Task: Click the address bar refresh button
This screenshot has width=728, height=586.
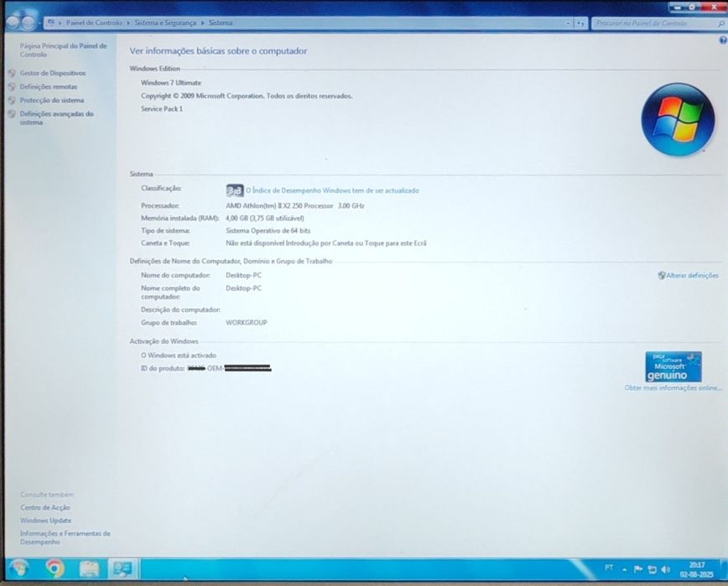Action: 580,23
